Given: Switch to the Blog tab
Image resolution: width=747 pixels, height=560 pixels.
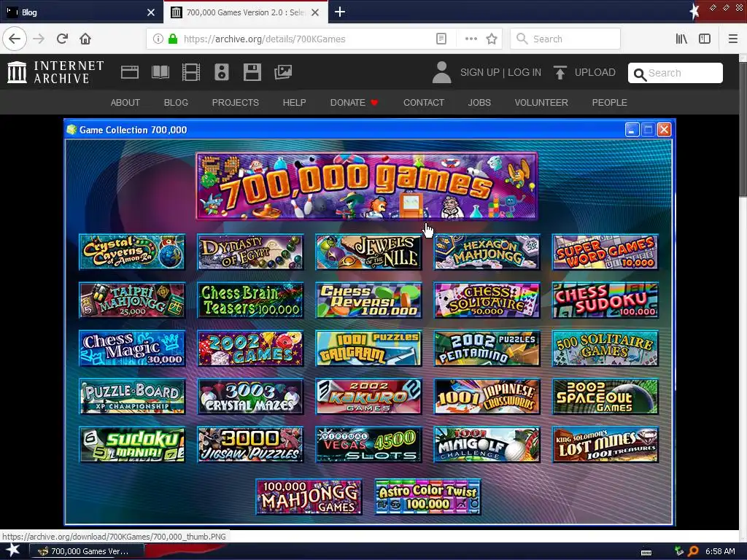Looking at the screenshot, I should 81,12.
